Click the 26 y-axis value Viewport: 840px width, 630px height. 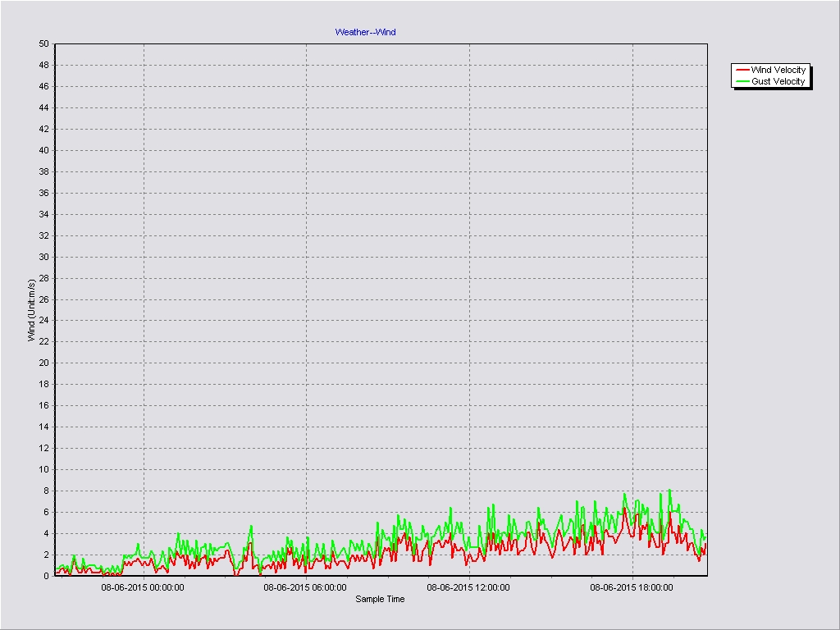(43, 299)
